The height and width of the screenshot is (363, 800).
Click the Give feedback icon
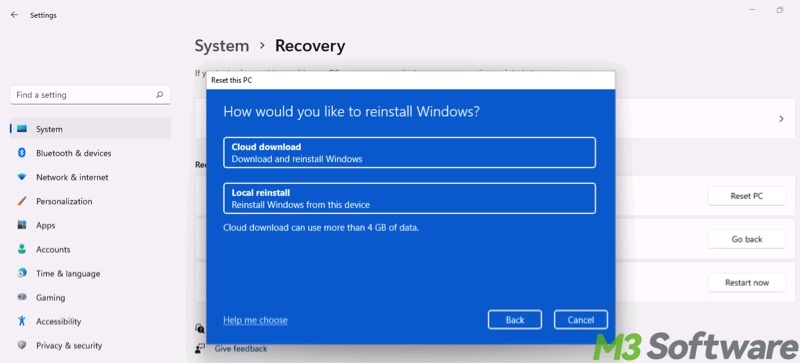199,349
